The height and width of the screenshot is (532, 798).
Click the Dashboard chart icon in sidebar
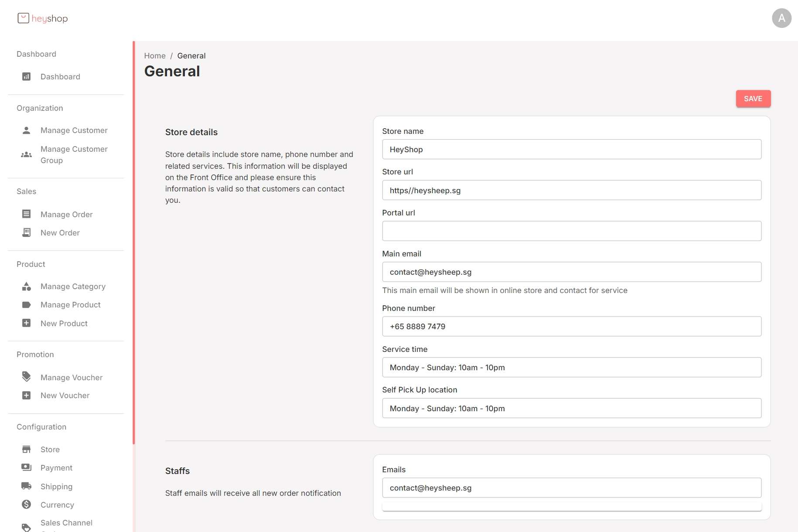(26, 77)
